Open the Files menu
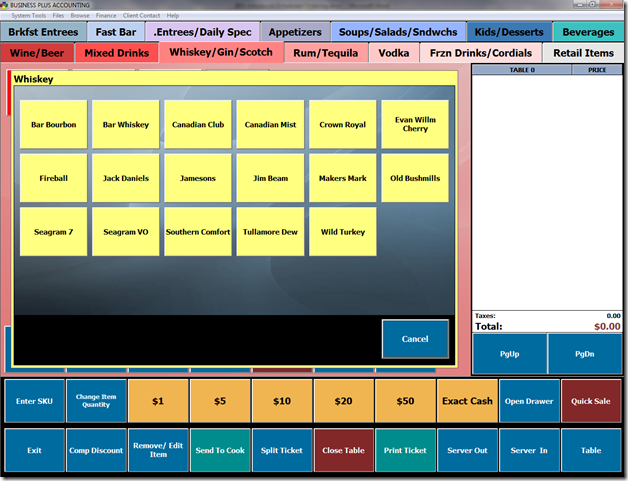628x481 pixels. pos(58,16)
